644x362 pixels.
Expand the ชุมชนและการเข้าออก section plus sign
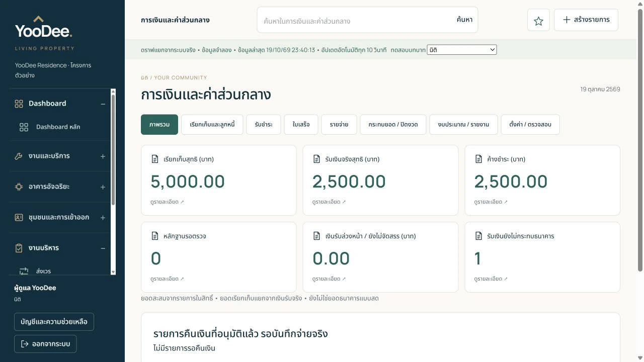tap(103, 218)
